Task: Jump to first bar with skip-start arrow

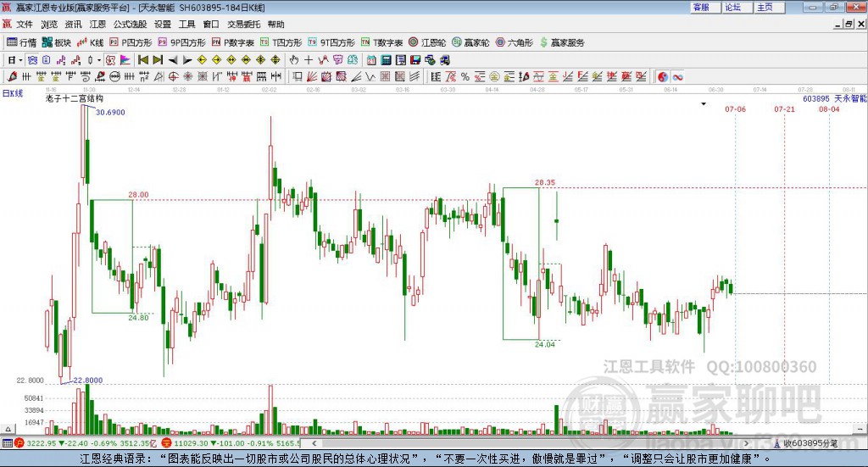Action: [143, 60]
